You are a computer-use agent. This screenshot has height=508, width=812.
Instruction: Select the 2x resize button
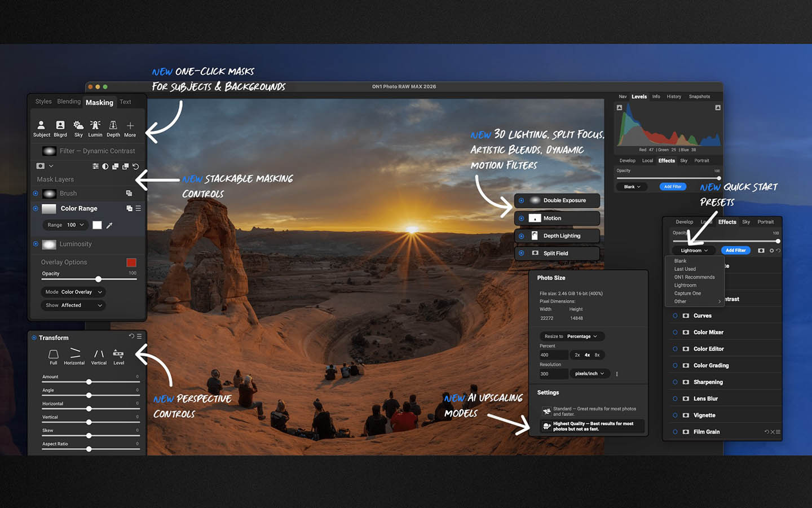(x=577, y=355)
